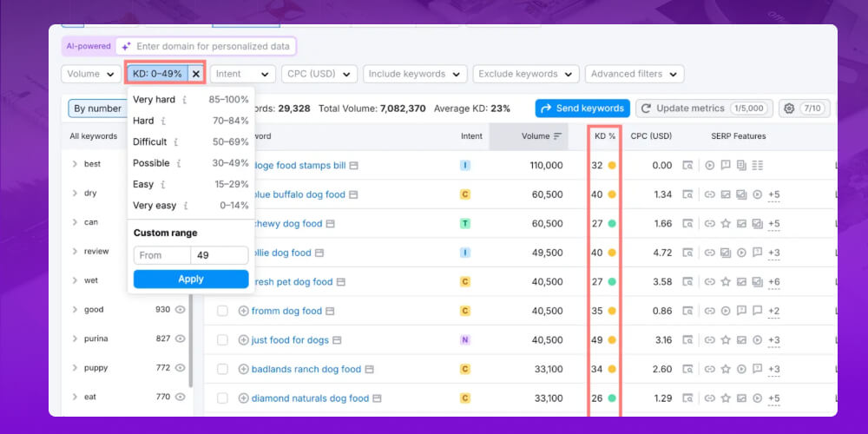The width and height of the screenshot is (868, 434).
Task: Open the just food for dogs link
Action: click(x=290, y=340)
